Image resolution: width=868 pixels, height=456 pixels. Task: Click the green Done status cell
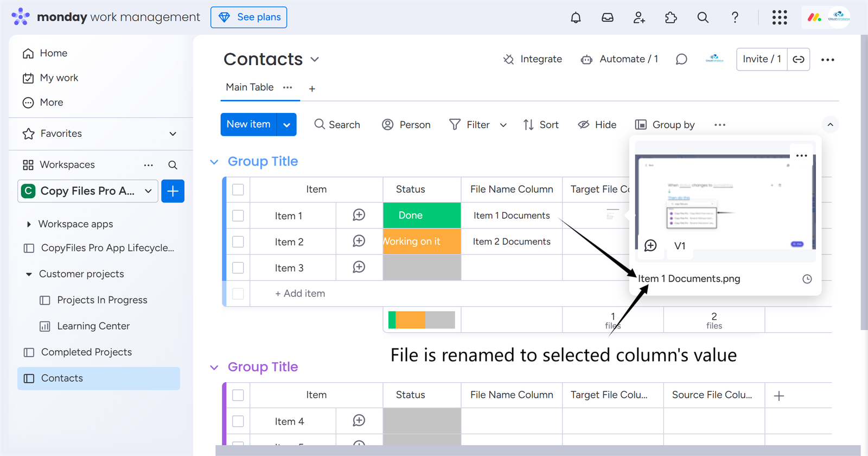pos(422,216)
